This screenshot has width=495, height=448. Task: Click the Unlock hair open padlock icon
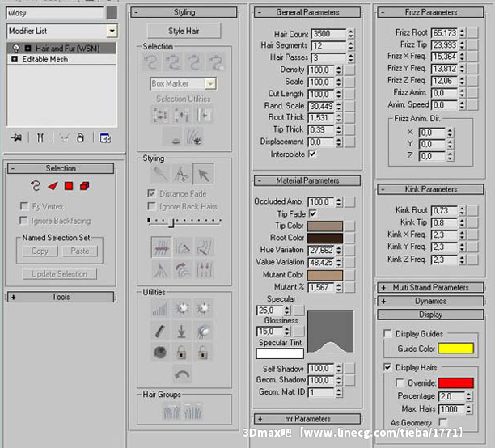pyautogui.click(x=203, y=353)
